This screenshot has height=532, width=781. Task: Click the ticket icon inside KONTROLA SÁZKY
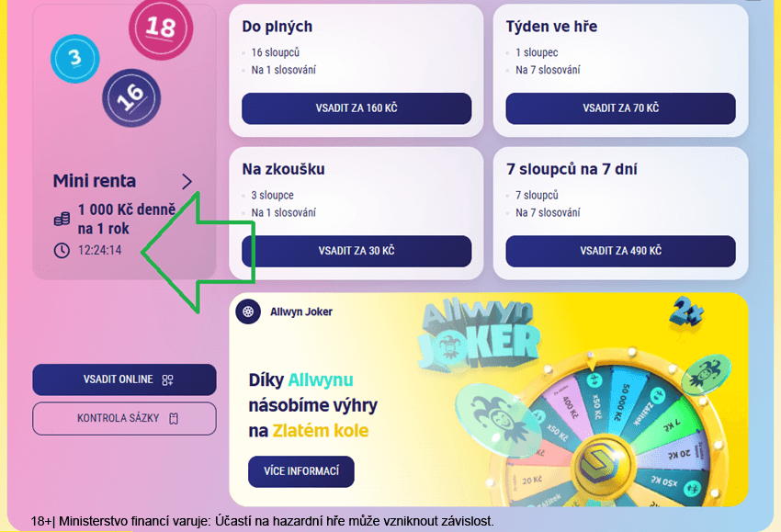(x=173, y=418)
